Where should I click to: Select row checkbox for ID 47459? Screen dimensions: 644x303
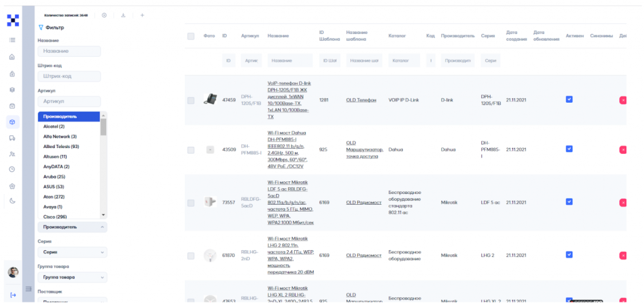(x=191, y=100)
